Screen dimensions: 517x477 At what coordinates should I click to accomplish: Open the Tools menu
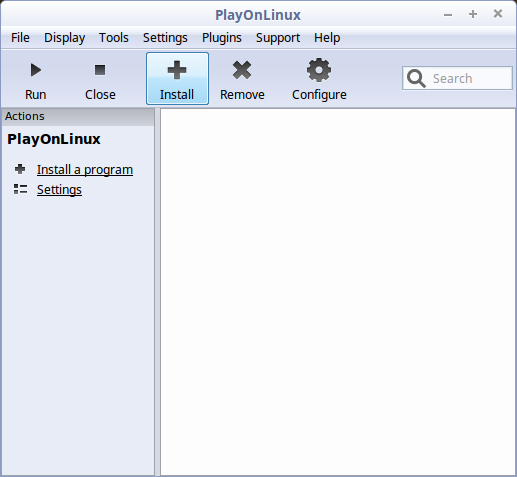point(114,38)
